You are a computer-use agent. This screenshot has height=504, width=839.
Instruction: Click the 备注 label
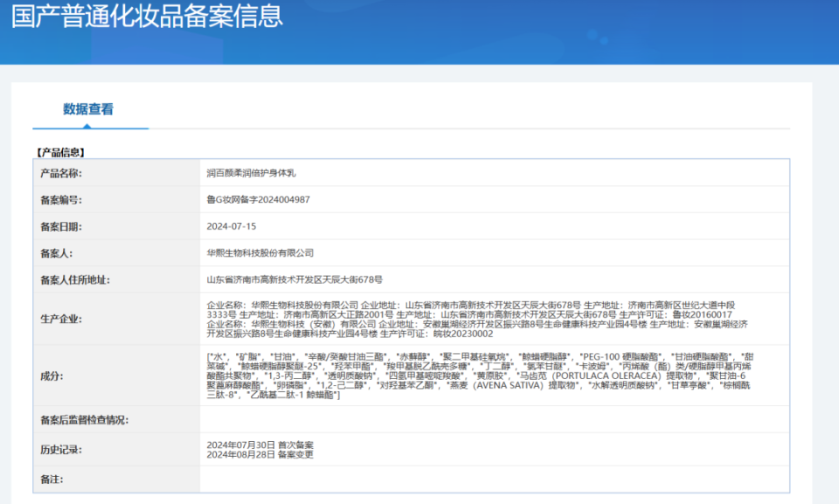pos(52,480)
